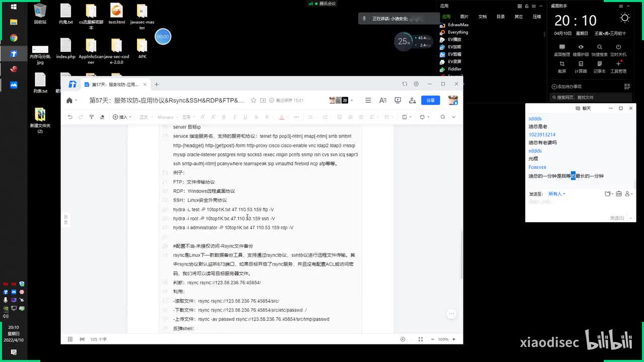This screenshot has width=644, height=362.
Task: Star this document as favorite
Action: [x=254, y=101]
